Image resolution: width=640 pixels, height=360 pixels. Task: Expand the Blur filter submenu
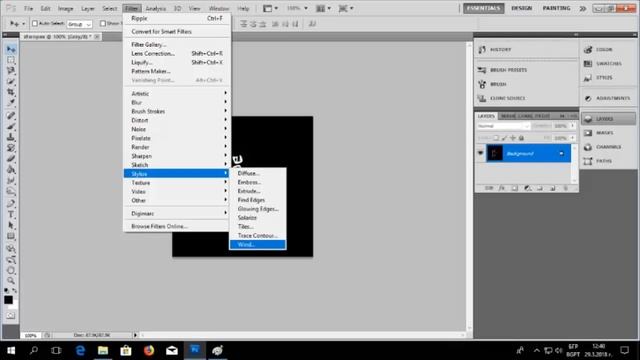click(x=176, y=102)
